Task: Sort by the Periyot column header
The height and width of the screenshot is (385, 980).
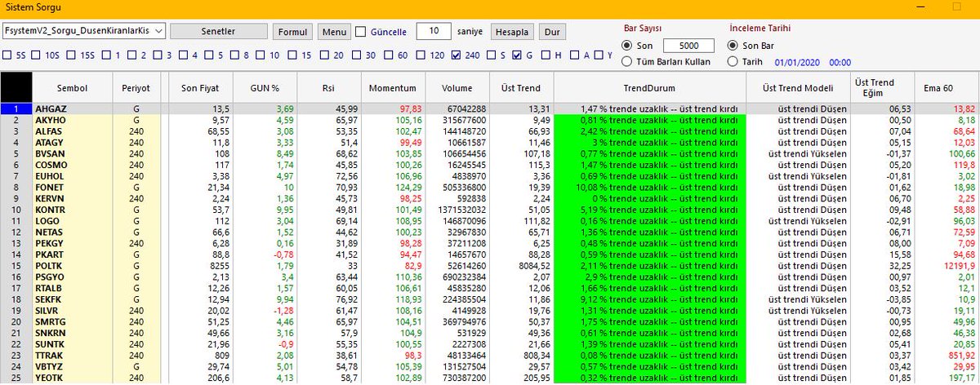Action: click(x=136, y=87)
